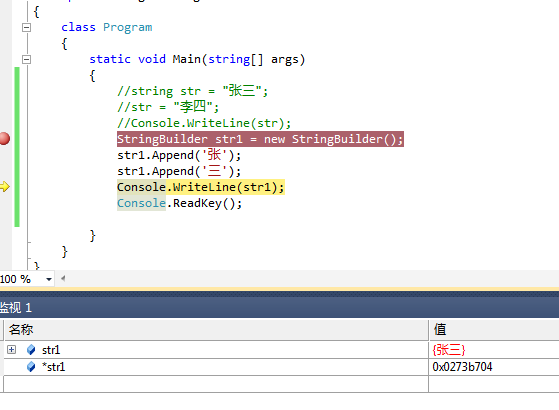Select the {张三} value of str1
The image size is (559, 410).
(449, 350)
